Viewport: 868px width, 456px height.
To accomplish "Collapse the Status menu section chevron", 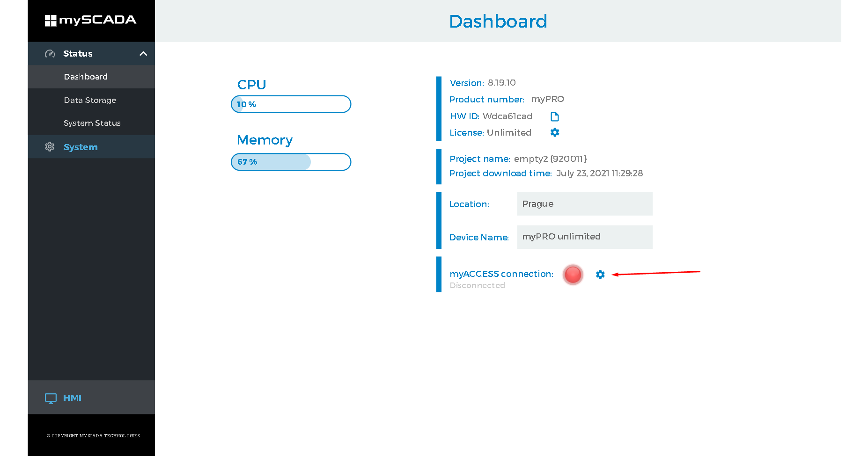I will tap(143, 54).
